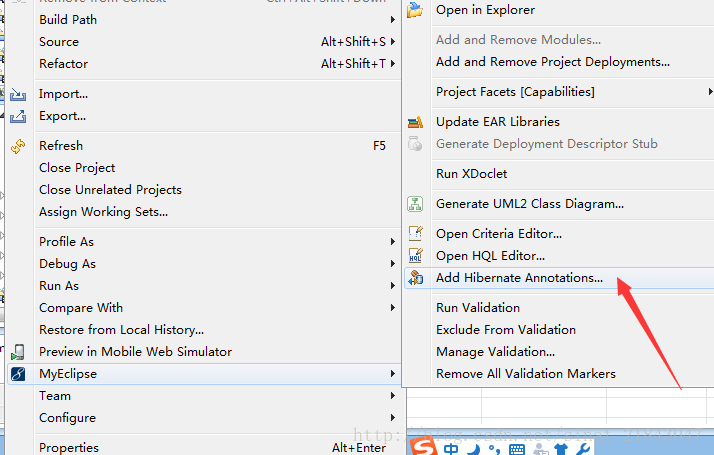
Task: Click the Mobile Web Simulator icon
Action: pos(18,352)
